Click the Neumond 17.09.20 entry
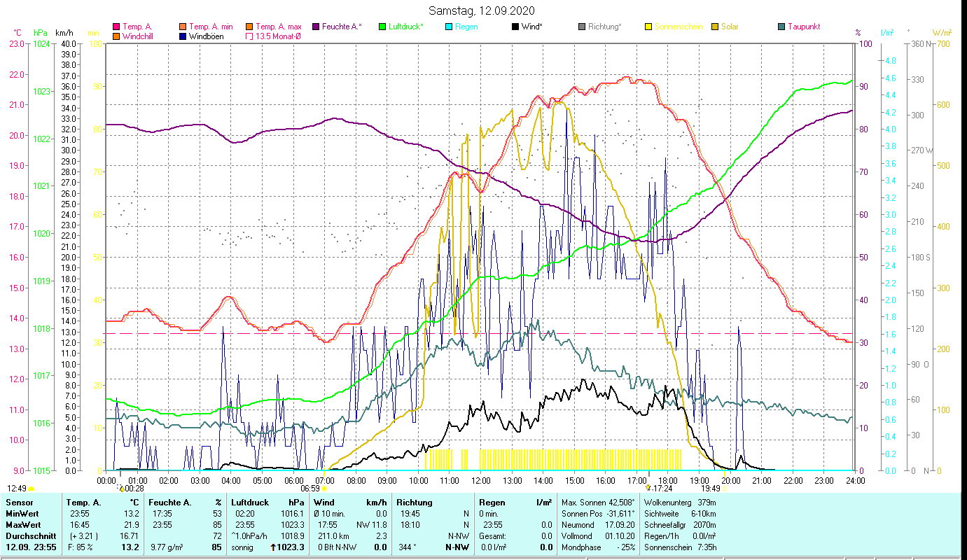This screenshot has width=967, height=560. (599, 525)
